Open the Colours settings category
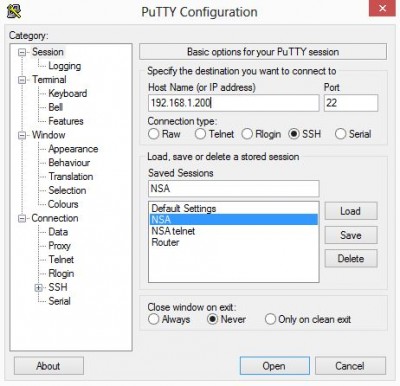 point(63,204)
